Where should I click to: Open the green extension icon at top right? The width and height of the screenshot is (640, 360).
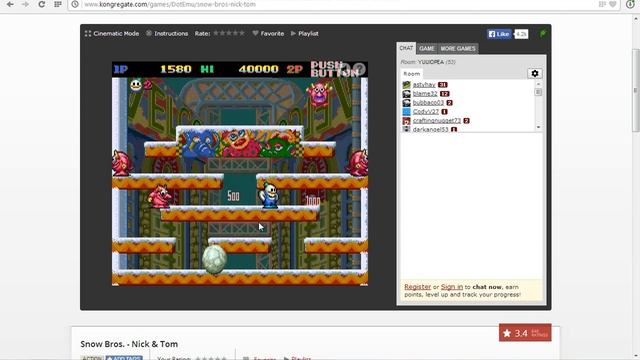click(630, 4)
